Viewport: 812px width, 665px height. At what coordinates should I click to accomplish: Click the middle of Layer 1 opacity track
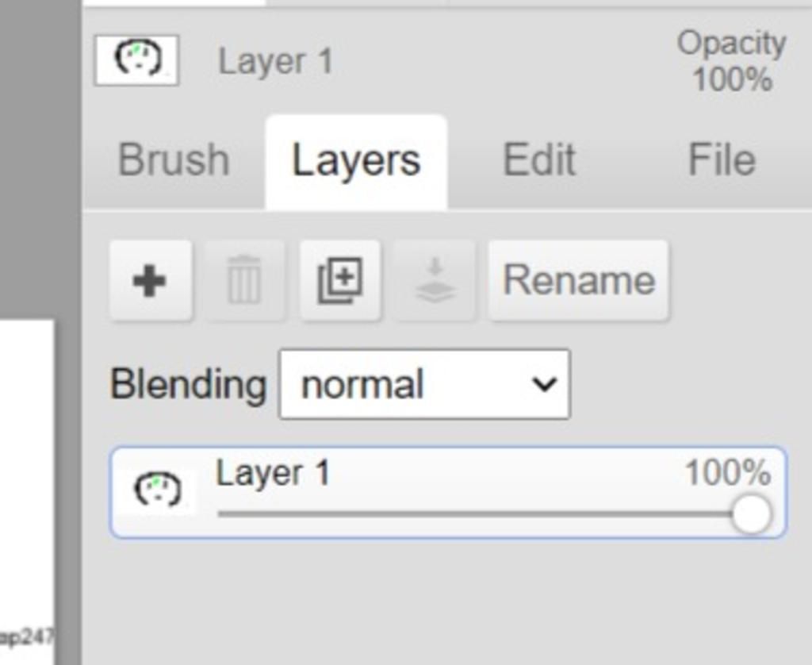click(485, 514)
